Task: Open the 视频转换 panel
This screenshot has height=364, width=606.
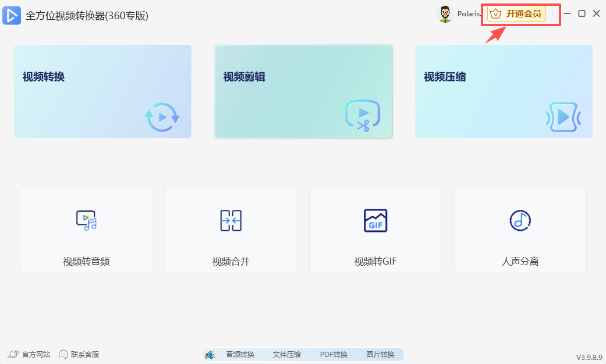Action: point(102,91)
